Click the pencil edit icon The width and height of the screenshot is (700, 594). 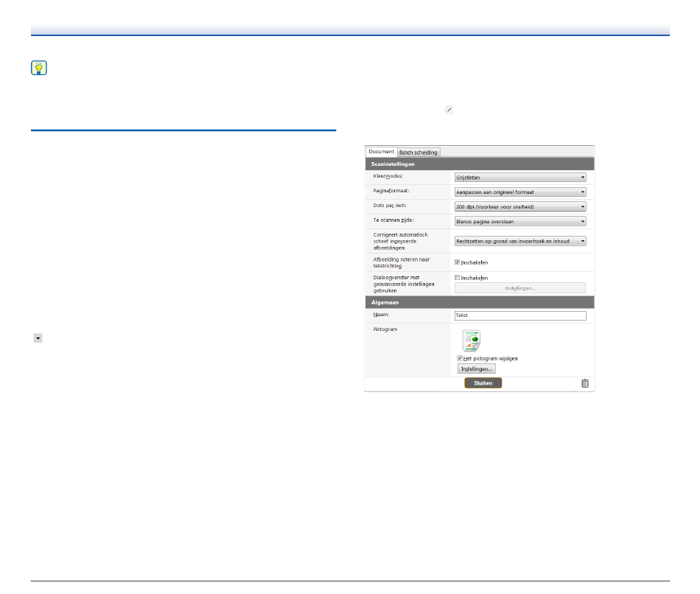448,109
